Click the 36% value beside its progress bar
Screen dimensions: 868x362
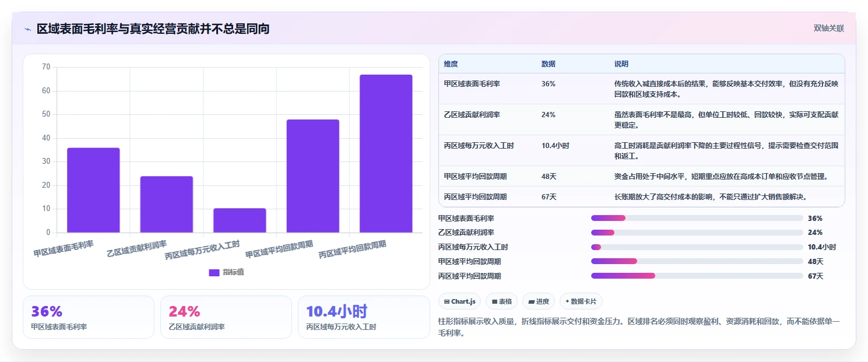[815, 218]
